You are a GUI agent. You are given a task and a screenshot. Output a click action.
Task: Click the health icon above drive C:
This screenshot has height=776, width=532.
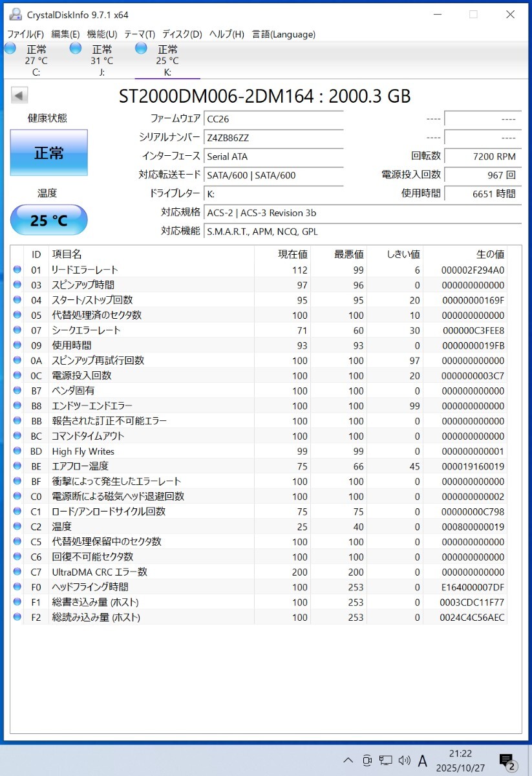(x=9, y=48)
